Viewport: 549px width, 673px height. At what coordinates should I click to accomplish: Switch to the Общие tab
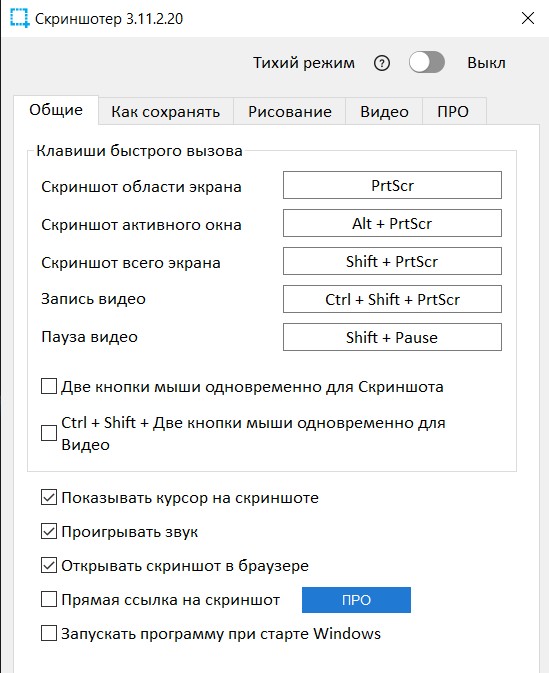click(x=56, y=110)
